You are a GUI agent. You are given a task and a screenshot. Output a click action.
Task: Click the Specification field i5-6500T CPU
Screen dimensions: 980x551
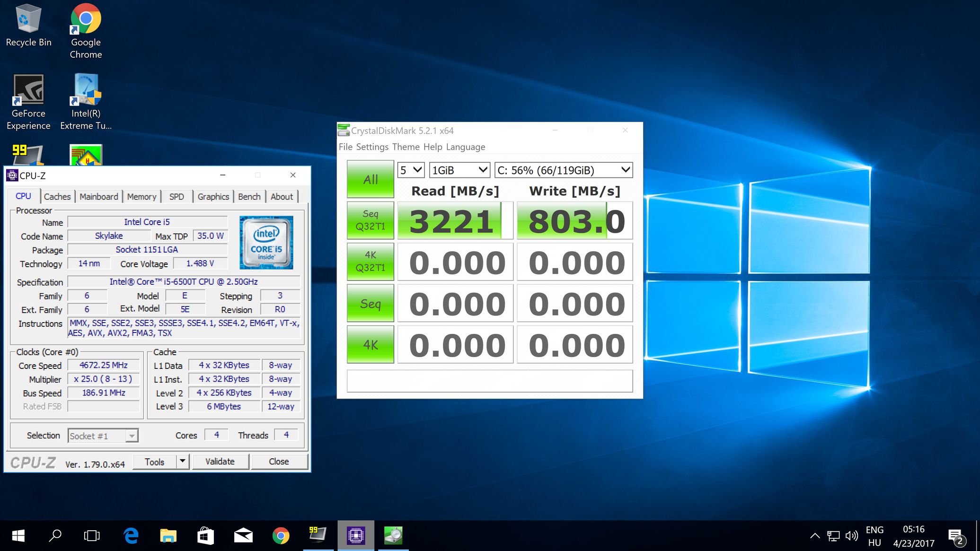coord(184,282)
